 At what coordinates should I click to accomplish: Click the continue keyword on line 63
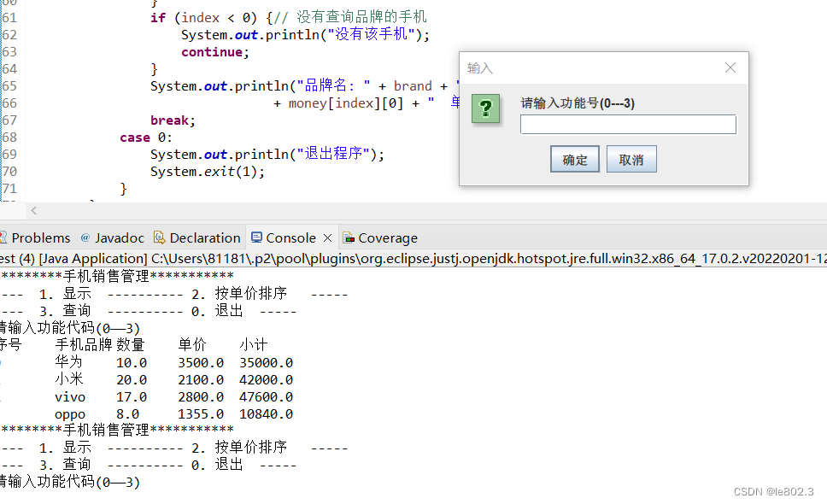212,51
